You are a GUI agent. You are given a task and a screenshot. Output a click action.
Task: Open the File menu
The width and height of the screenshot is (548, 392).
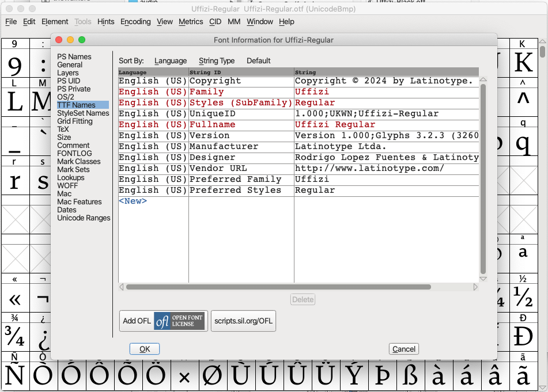[x=11, y=22]
